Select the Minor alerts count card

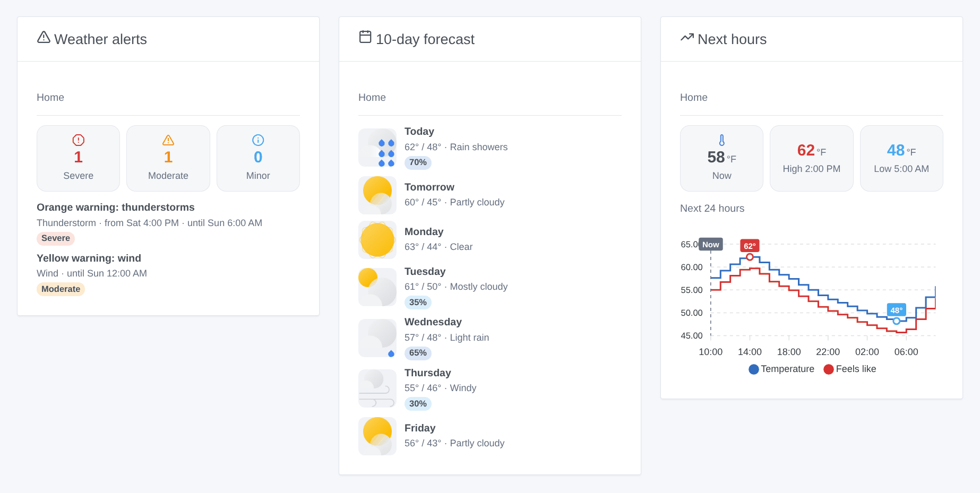(x=258, y=158)
